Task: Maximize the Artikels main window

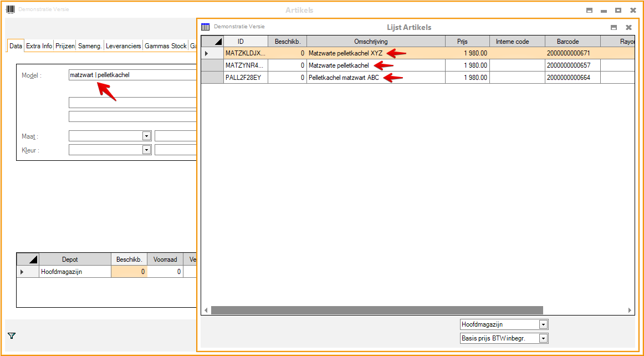Action: pyautogui.click(x=618, y=10)
